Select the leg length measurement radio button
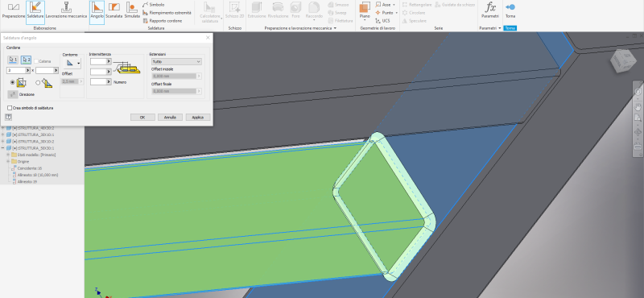Viewport: 644px width, 298px height. (x=12, y=83)
